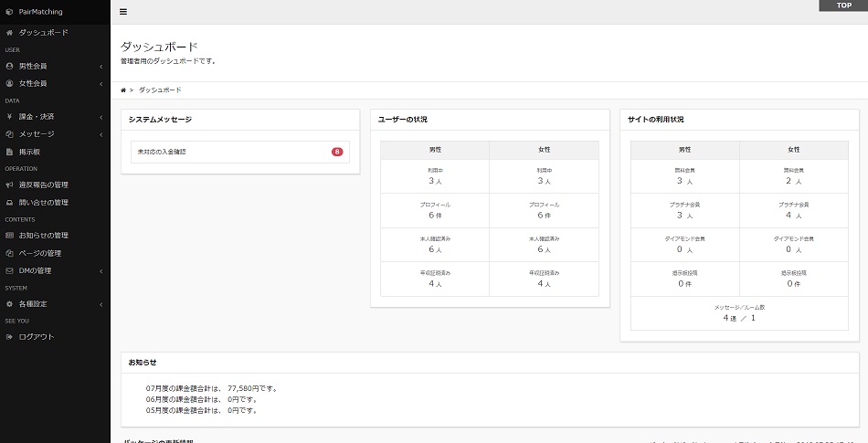The image size is (868, 443).
Task: Click ダッシュボード in the breadcrumb
Action: pyautogui.click(x=159, y=90)
